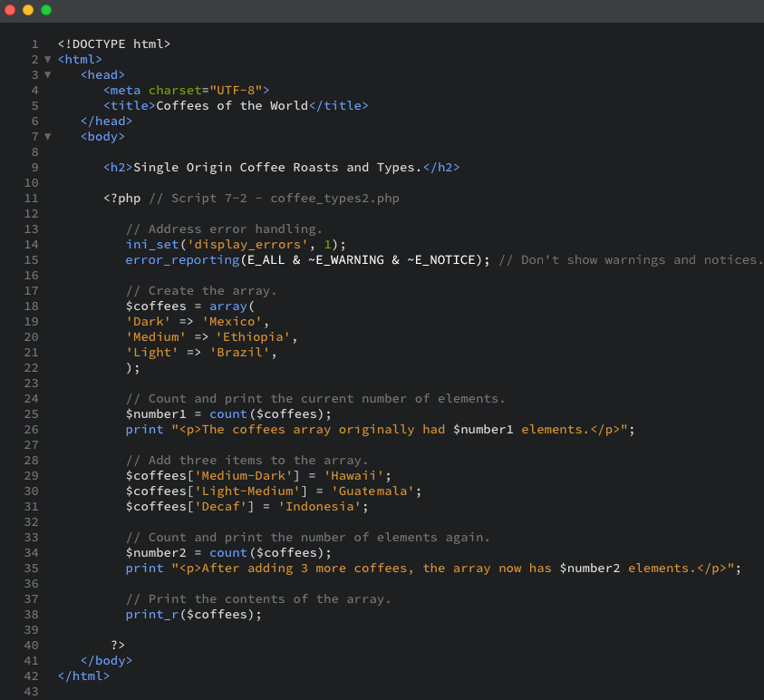Viewport: 764px width, 700px height.
Task: Click the green maximize window button
Action: point(46,10)
